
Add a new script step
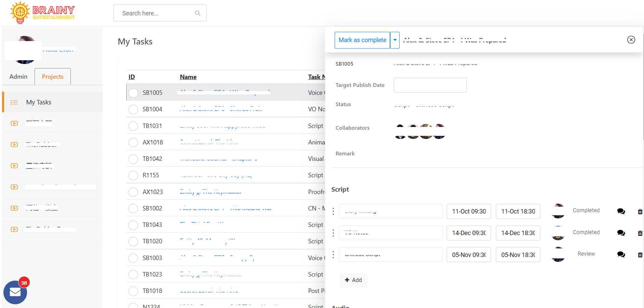(x=353, y=280)
